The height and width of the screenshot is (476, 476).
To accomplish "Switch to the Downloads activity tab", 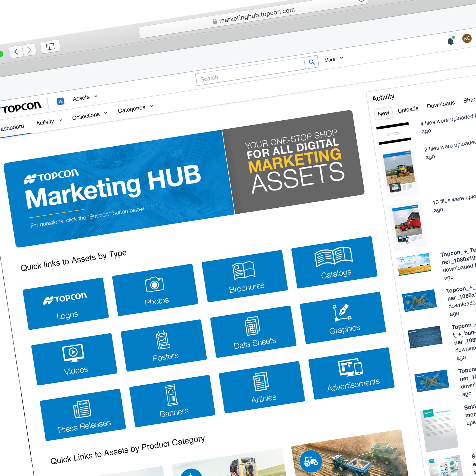I will point(441,105).
